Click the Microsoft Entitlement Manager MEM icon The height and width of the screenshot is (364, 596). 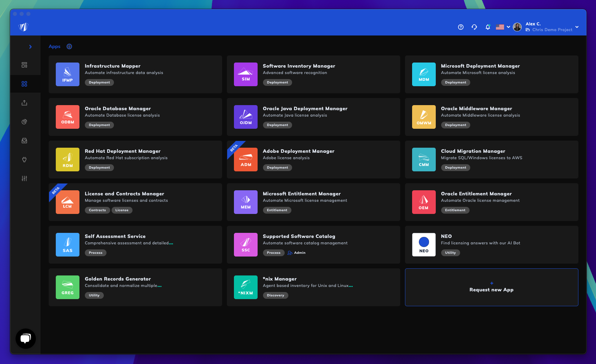(246, 202)
